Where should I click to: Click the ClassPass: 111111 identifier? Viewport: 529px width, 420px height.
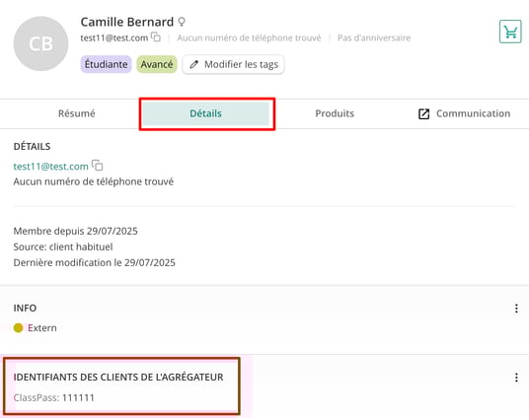click(54, 397)
